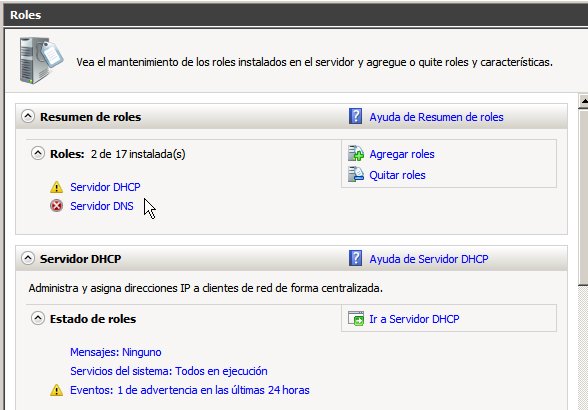The image size is (588, 410).
Task: Click the red error icon beside Servidor DNS
Action: click(56, 206)
